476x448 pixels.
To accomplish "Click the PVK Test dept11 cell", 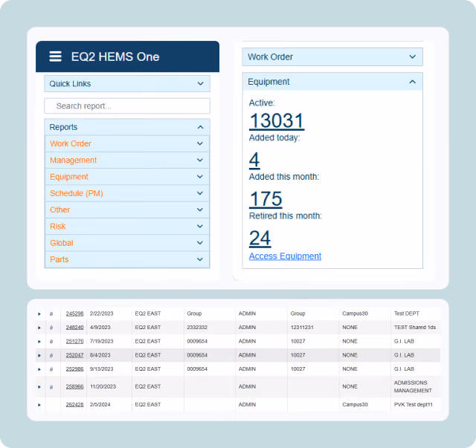I will click(414, 405).
